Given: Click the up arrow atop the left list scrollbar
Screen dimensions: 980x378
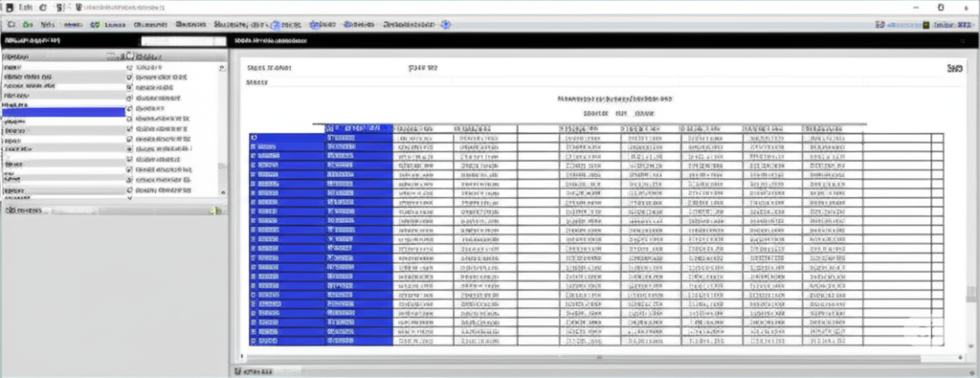Looking at the screenshot, I should click(x=223, y=67).
